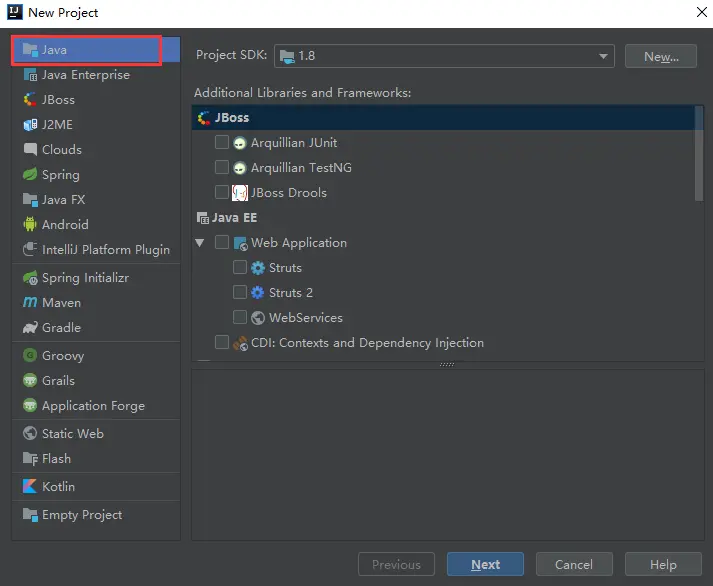Click the Arquillian TestNG alien icon
The image size is (713, 586).
tap(240, 168)
